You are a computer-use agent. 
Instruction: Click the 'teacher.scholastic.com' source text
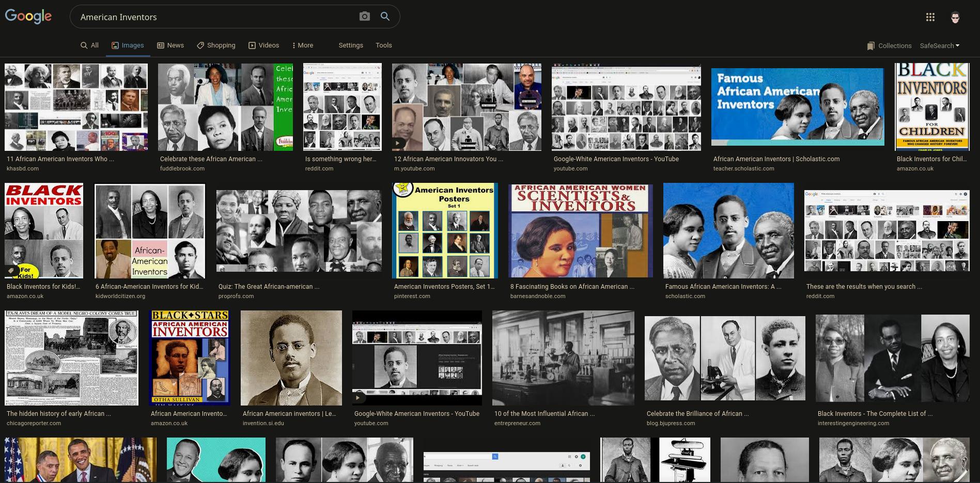click(744, 168)
